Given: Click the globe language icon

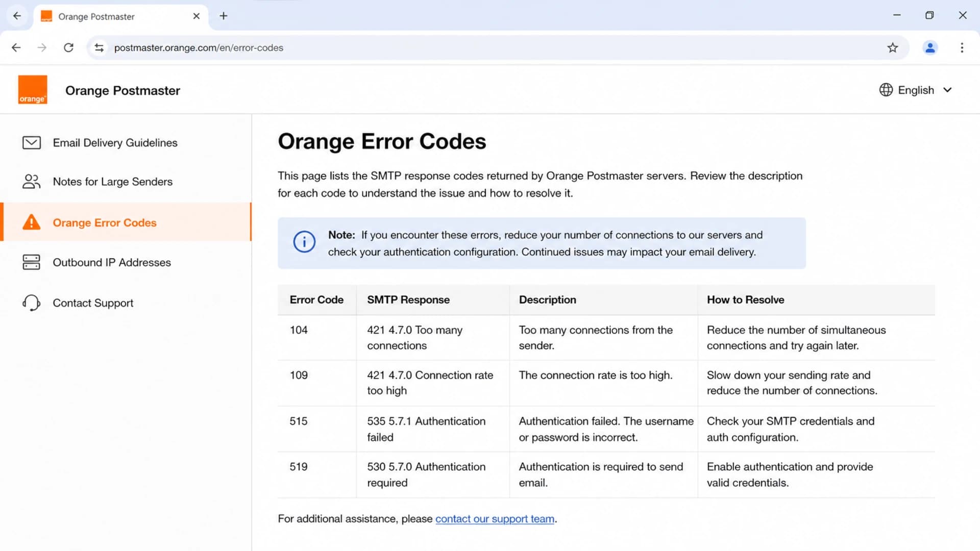Looking at the screenshot, I should [x=886, y=90].
